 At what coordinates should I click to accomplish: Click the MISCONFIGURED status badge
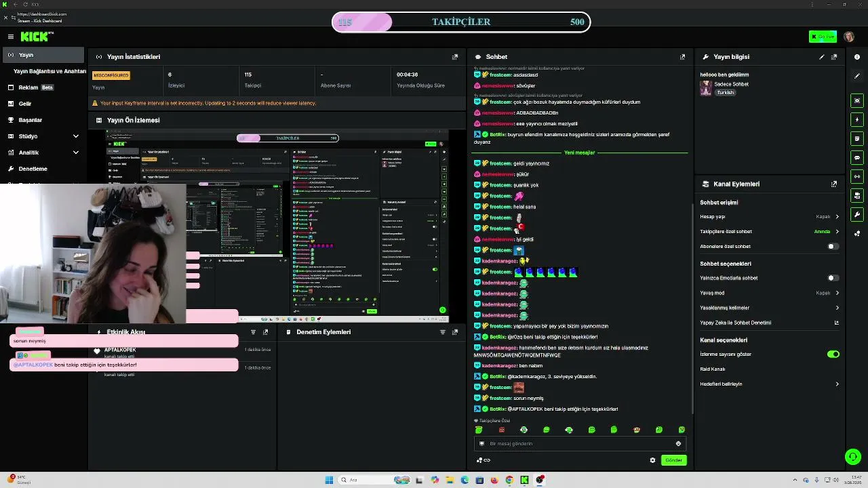point(111,75)
